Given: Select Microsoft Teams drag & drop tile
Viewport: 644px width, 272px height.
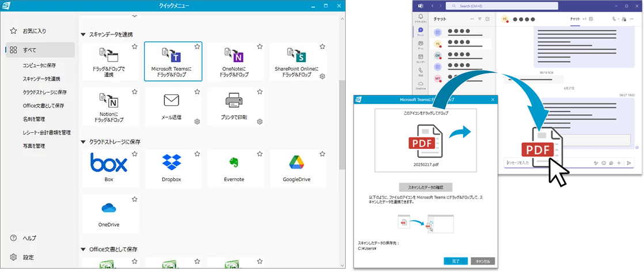Looking at the screenshot, I should coord(173,61).
